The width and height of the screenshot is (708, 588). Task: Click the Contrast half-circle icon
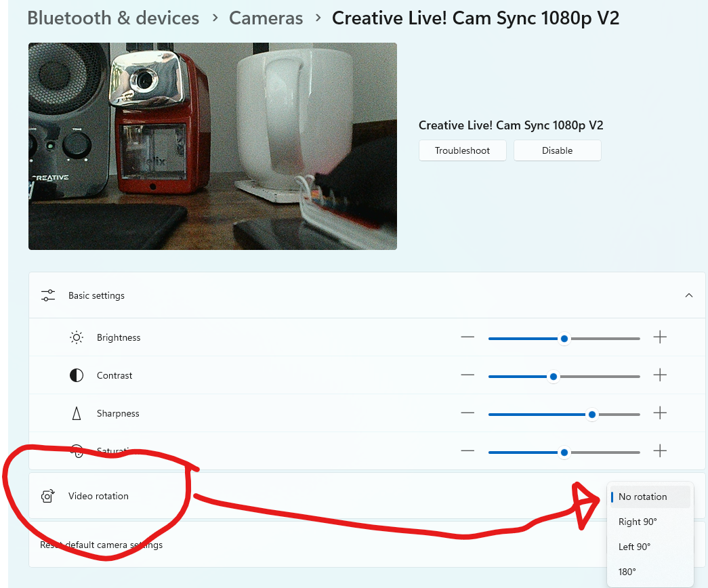(75, 375)
